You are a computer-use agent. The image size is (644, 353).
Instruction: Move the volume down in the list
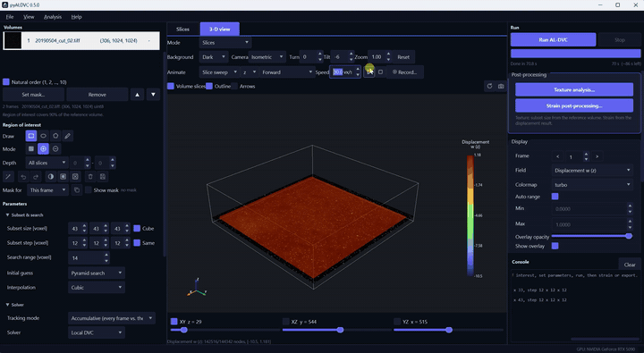[153, 95]
